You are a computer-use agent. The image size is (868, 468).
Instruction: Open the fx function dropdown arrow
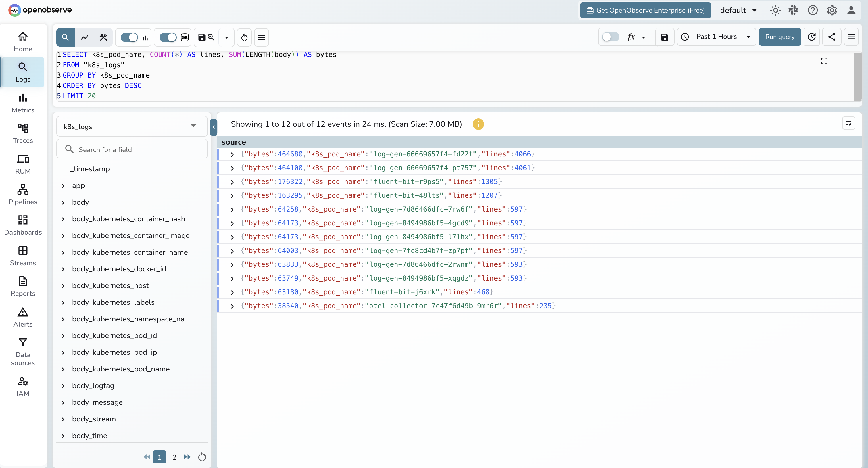pyautogui.click(x=644, y=37)
